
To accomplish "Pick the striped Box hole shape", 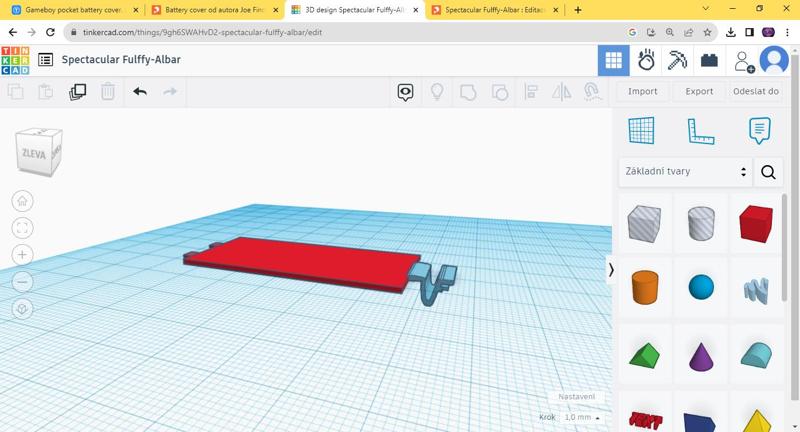I will (644, 223).
